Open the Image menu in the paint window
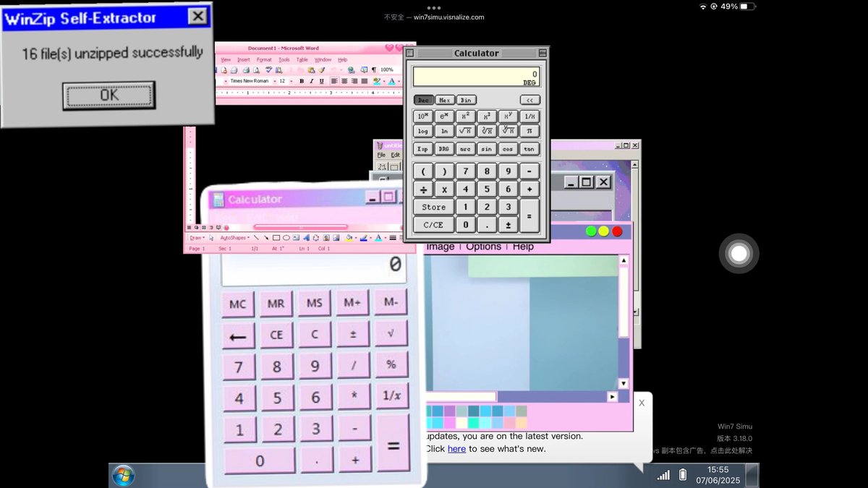 click(441, 247)
